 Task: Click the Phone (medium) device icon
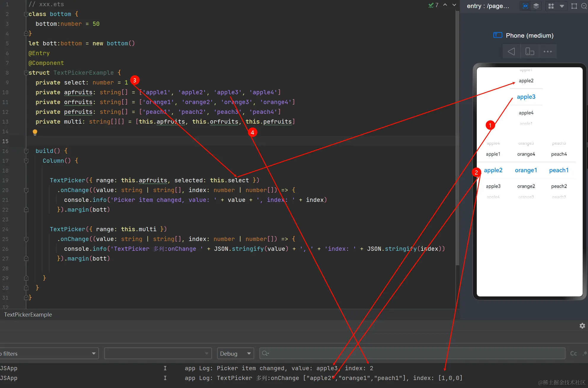pos(498,35)
